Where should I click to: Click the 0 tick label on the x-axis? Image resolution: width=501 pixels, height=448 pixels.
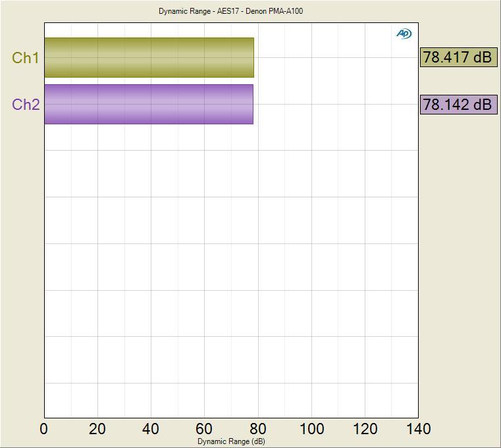[44, 429]
